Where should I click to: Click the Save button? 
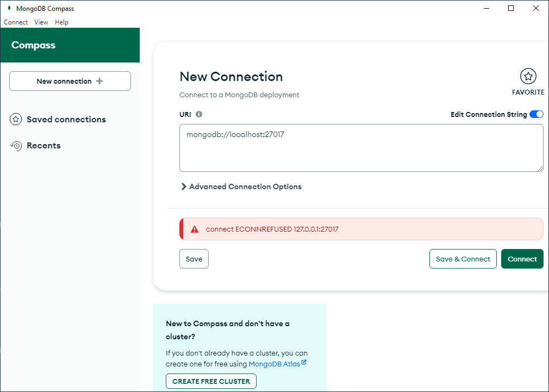(x=194, y=259)
